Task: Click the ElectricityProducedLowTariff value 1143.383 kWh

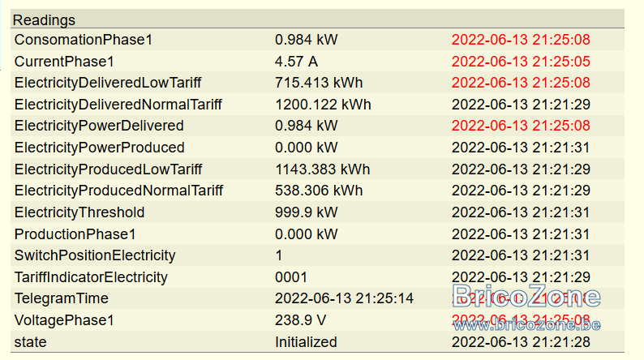Action: [323, 169]
